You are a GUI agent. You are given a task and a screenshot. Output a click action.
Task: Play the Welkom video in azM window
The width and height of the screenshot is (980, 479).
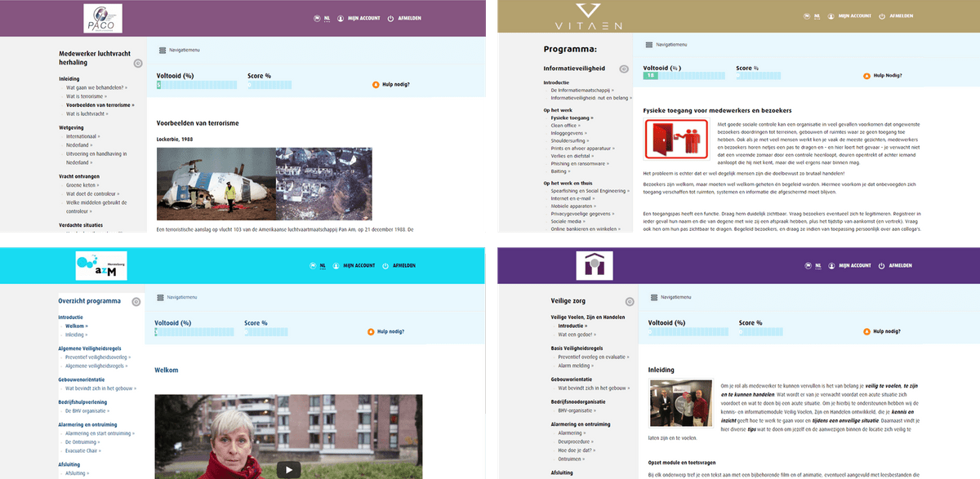click(288, 469)
